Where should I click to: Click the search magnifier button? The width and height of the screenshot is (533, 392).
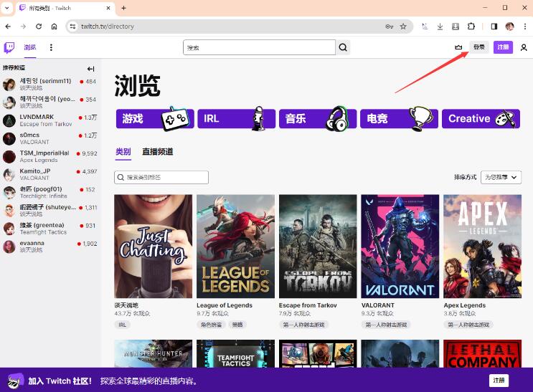pos(343,47)
